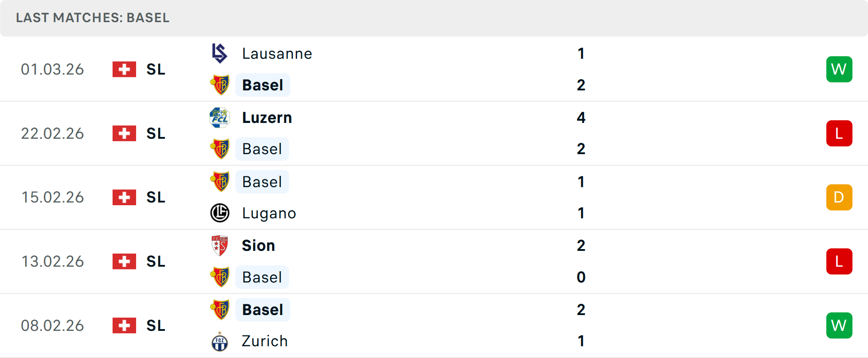Screen dimensions: 868x358
Task: Click the Sion club crest
Action: pyautogui.click(x=220, y=245)
